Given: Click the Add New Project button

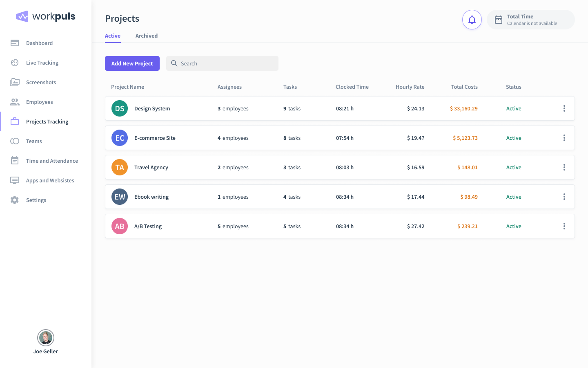Looking at the screenshot, I should click(x=132, y=63).
